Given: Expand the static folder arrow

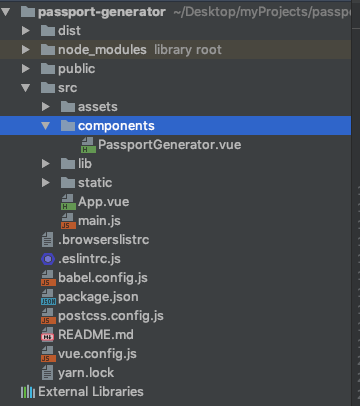Looking at the screenshot, I should pyautogui.click(x=46, y=183).
